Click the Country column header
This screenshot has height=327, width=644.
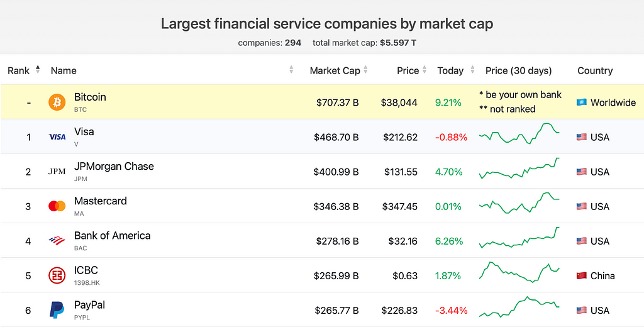[595, 70]
